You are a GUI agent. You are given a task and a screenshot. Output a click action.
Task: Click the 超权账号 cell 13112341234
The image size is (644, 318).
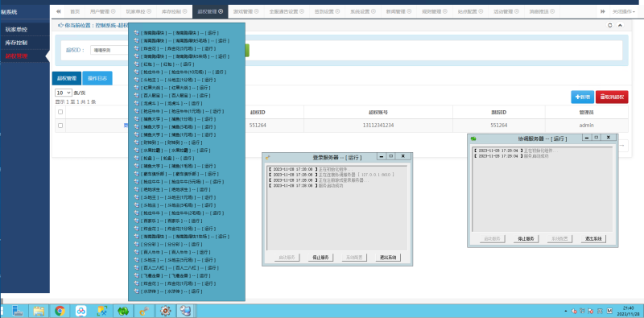coord(378,126)
